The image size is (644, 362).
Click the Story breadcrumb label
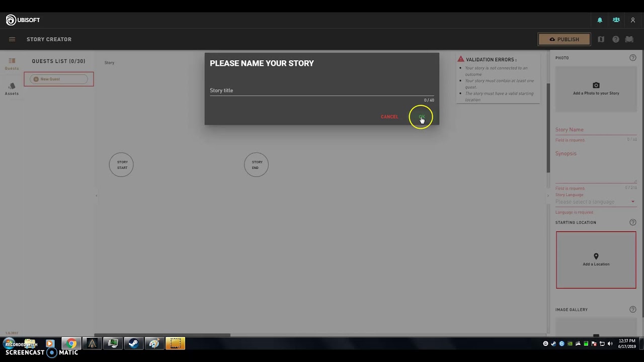[109, 63]
